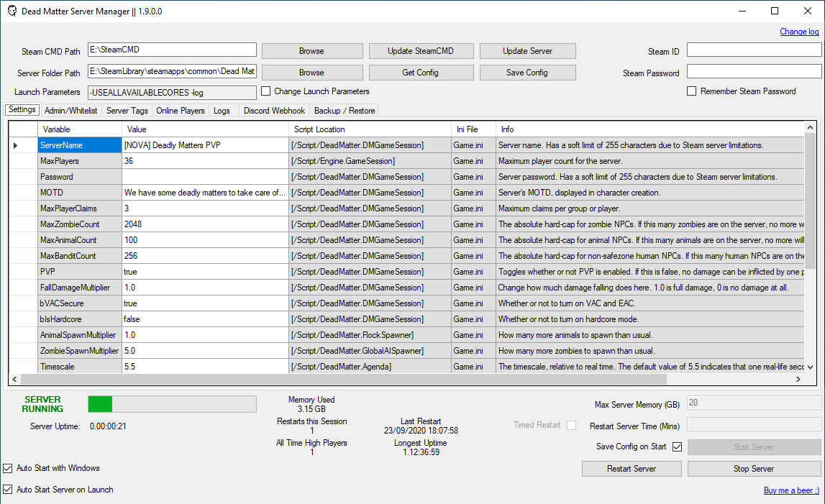This screenshot has height=504, width=825.
Task: Enable Change Launch Parameters
Action: point(265,92)
